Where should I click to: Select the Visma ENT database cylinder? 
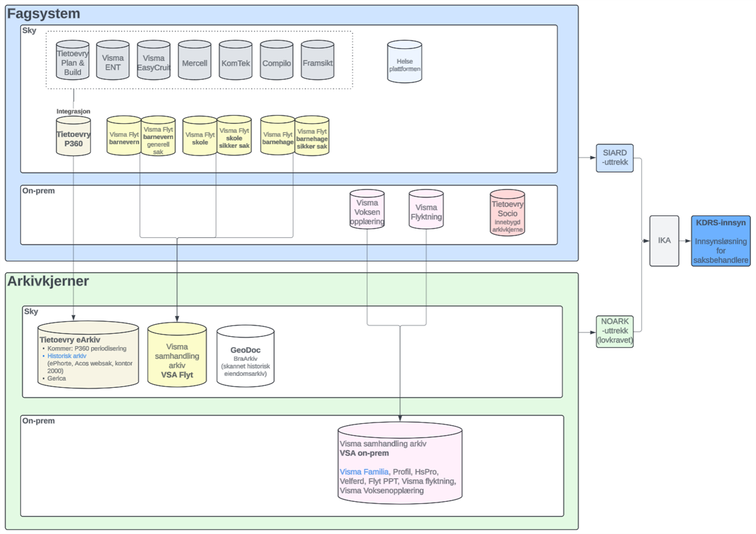[113, 60]
